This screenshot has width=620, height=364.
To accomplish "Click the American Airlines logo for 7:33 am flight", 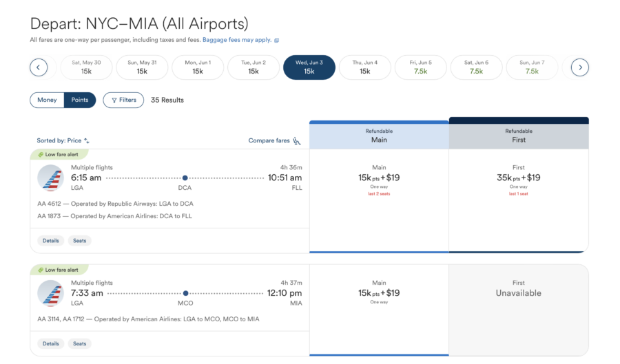I will pyautogui.click(x=50, y=293).
